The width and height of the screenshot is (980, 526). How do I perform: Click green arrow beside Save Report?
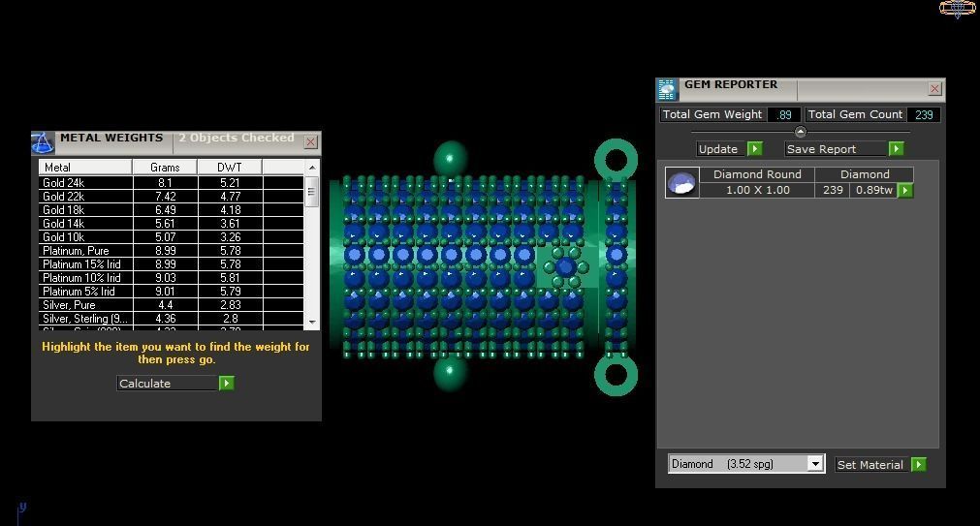(x=897, y=148)
